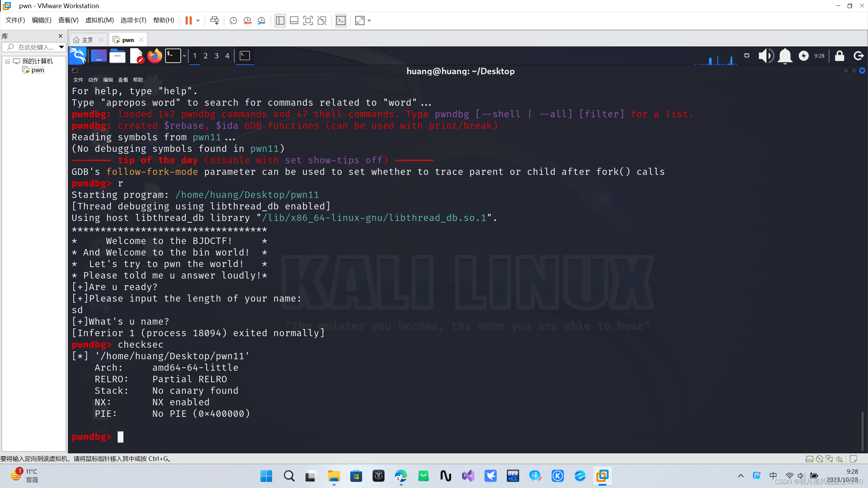
Task: Open terminal 动作 menu
Action: click(x=93, y=80)
